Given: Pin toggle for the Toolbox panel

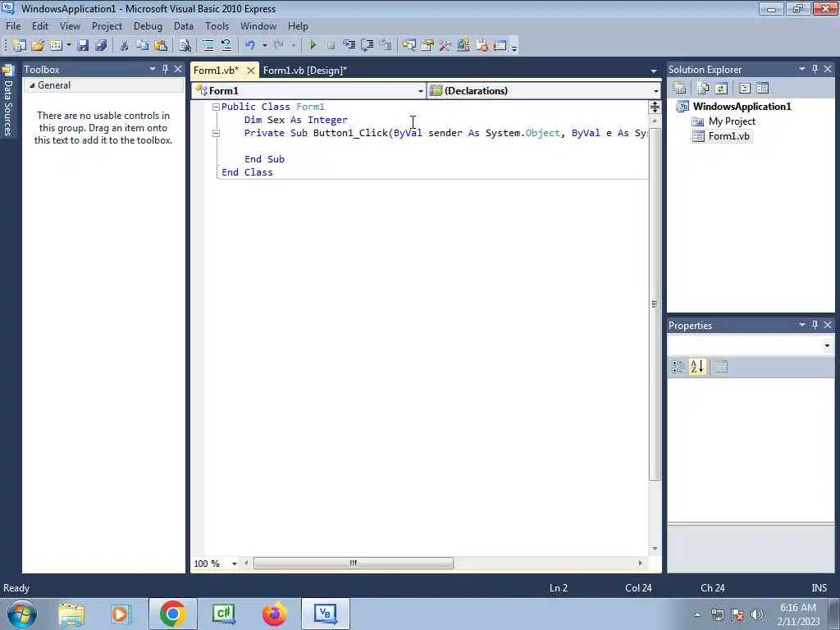Looking at the screenshot, I should (165, 69).
